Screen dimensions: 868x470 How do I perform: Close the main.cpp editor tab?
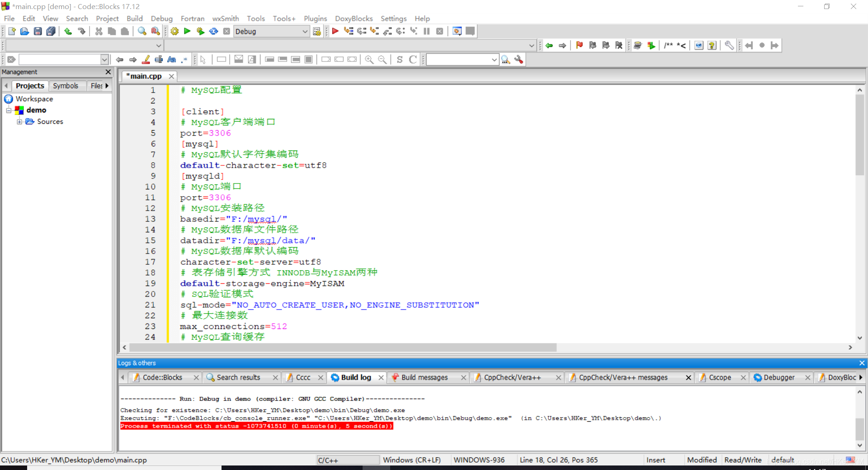171,76
